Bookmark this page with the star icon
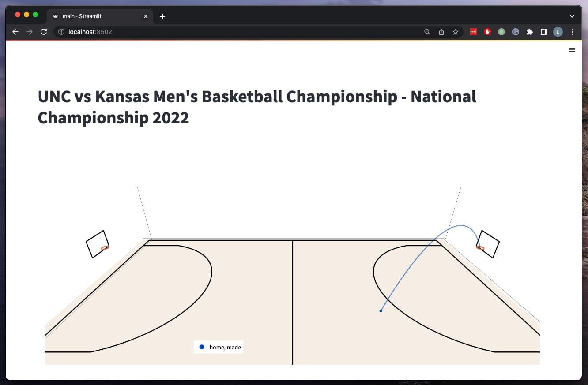 click(x=456, y=32)
